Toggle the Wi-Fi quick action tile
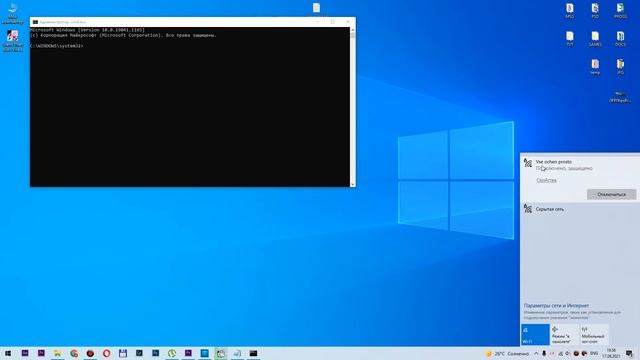This screenshot has width=640, height=360. 535,335
